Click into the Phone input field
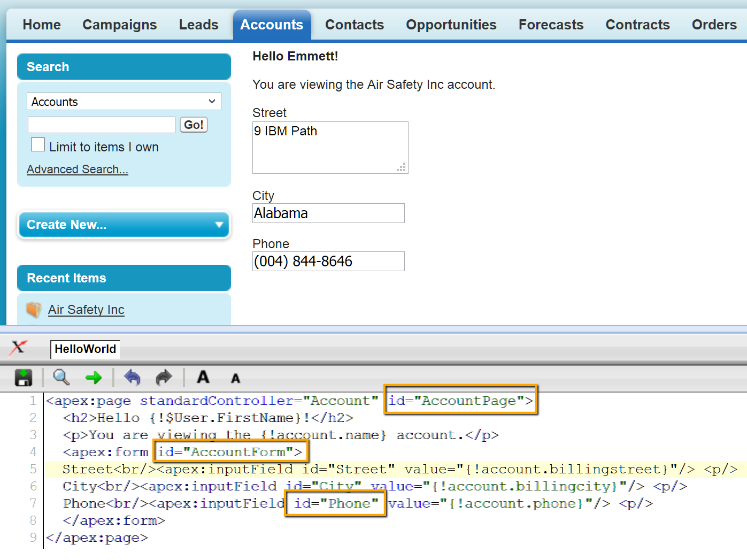The image size is (747, 560). click(x=328, y=262)
